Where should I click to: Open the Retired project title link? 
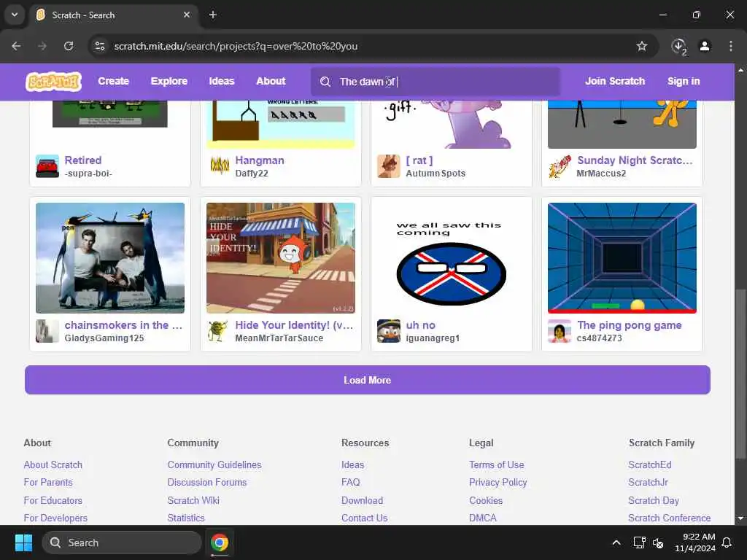click(83, 160)
